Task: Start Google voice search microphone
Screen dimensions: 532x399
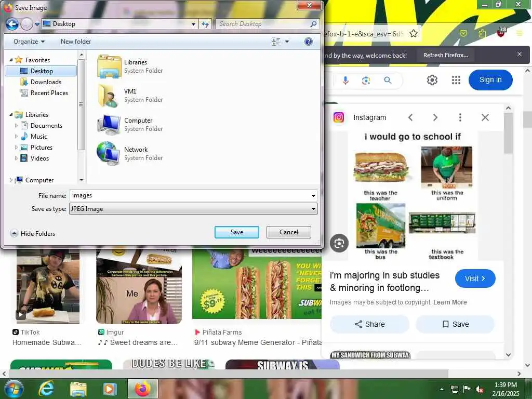Action: 345,81
